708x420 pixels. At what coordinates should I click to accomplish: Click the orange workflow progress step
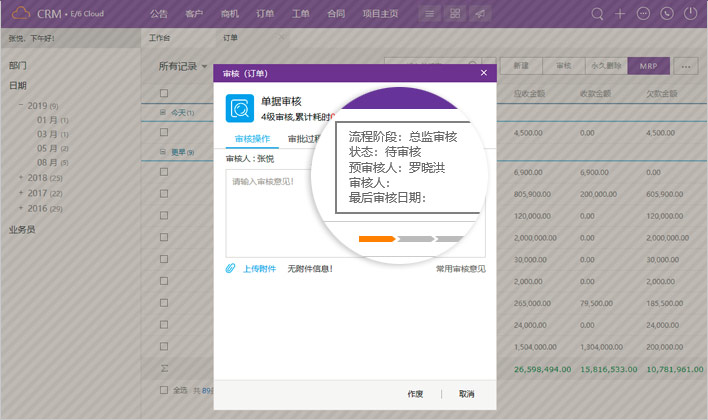pos(377,239)
